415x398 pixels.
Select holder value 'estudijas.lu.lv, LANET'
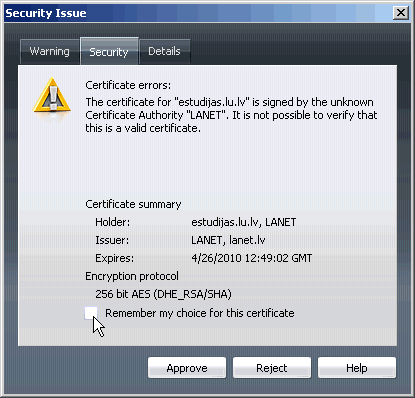(x=244, y=222)
